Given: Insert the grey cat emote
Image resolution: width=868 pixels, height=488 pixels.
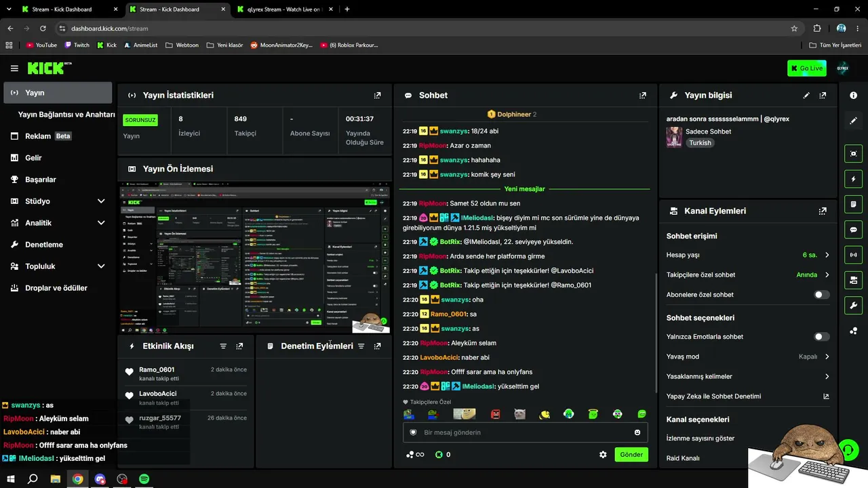Looking at the screenshot, I should (x=520, y=414).
